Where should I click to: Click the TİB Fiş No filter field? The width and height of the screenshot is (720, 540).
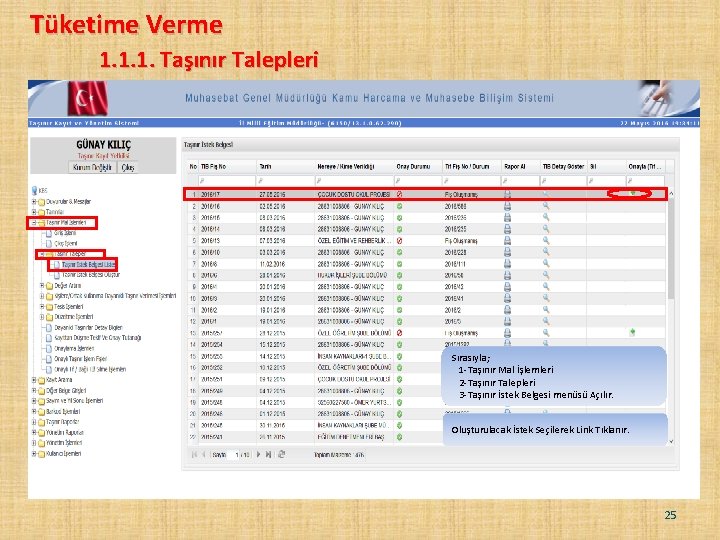(x=227, y=181)
